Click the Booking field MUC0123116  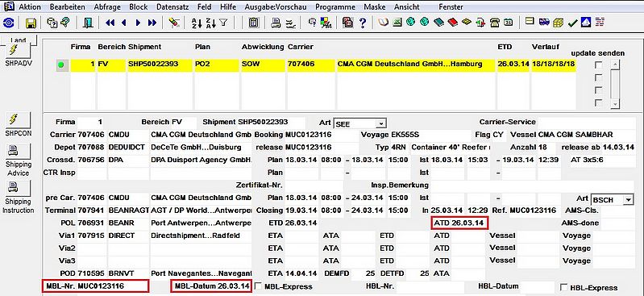click(x=322, y=135)
